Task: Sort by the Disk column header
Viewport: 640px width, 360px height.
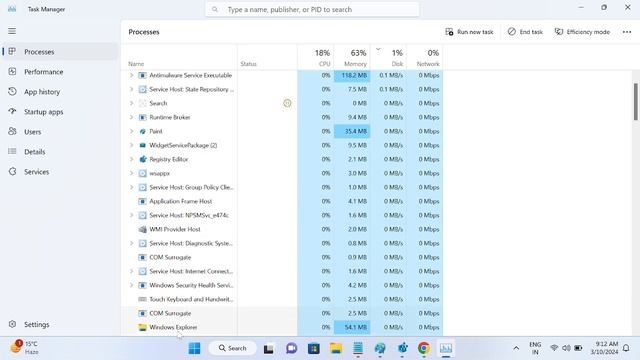Action: 388,58
